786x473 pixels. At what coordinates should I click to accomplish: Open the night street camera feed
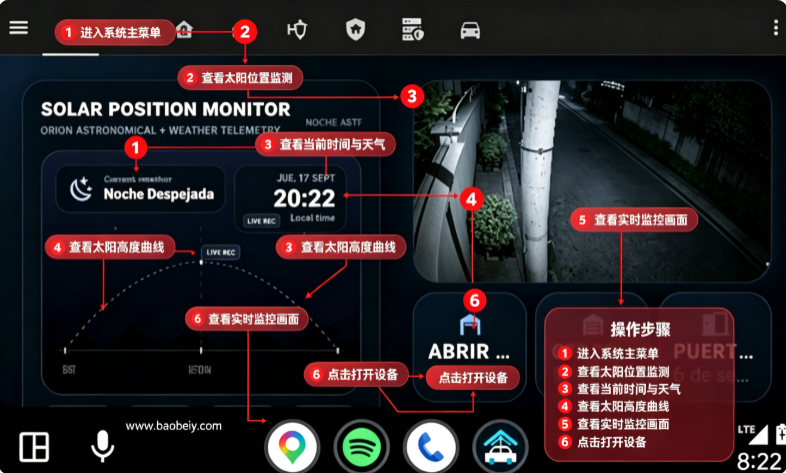click(592, 180)
